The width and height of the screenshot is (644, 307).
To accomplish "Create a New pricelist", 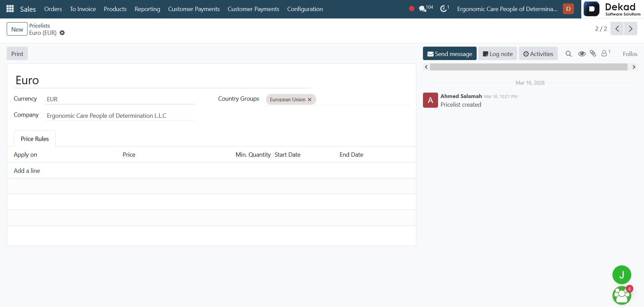I will 17,29.
